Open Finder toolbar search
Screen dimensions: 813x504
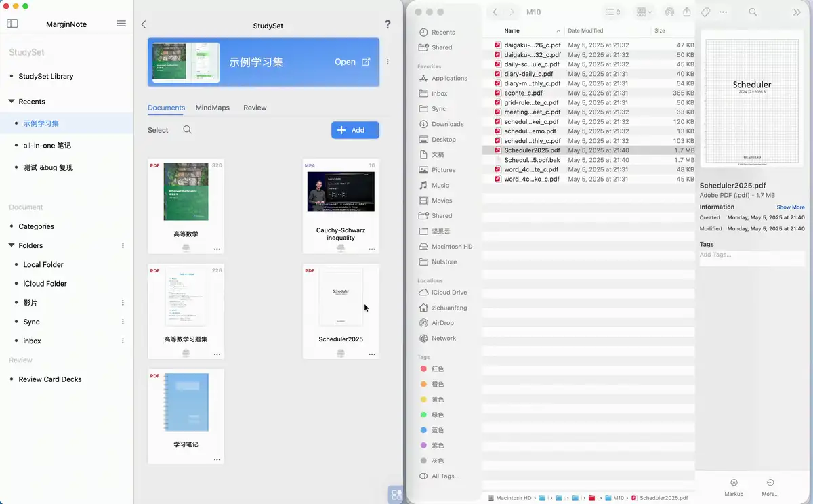tap(753, 12)
